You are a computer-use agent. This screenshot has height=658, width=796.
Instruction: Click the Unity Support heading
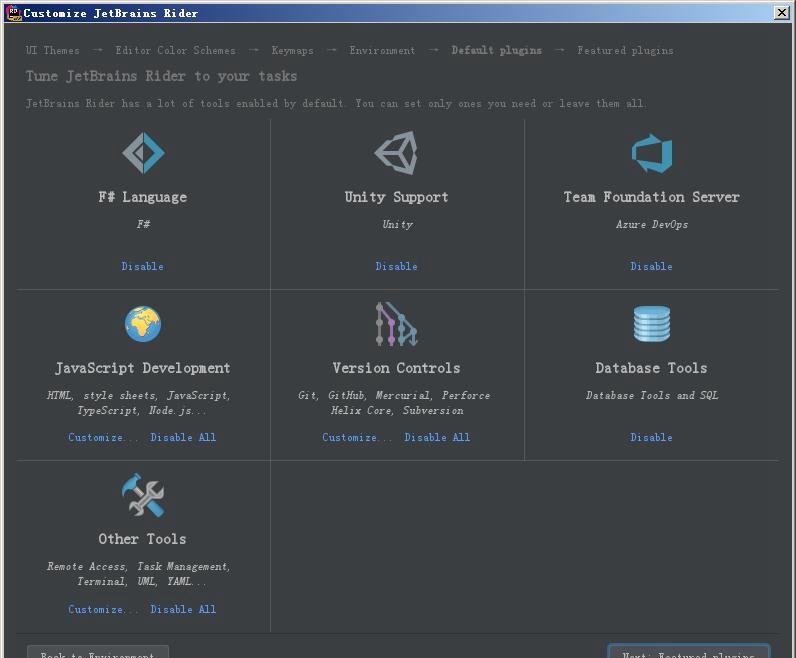tap(396, 197)
